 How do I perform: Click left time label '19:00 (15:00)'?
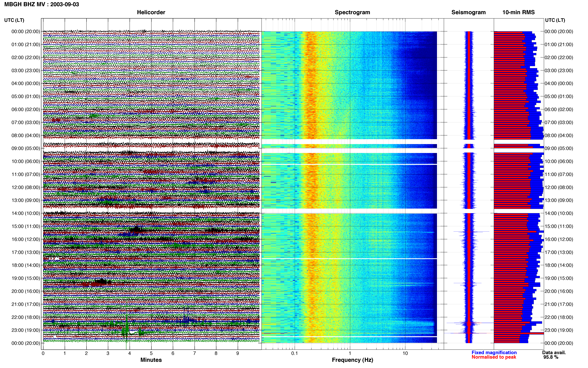(x=26, y=278)
